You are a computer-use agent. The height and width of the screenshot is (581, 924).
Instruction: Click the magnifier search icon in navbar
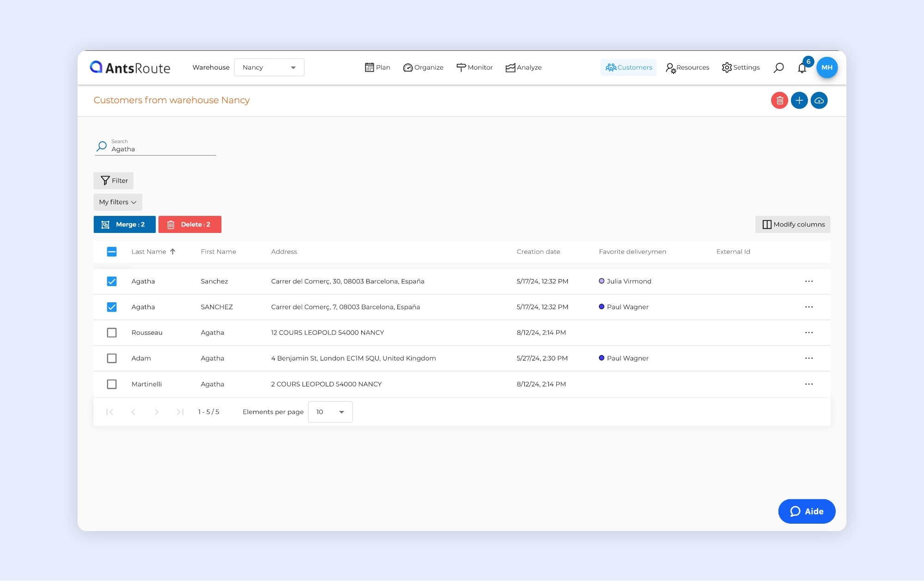[x=778, y=67]
